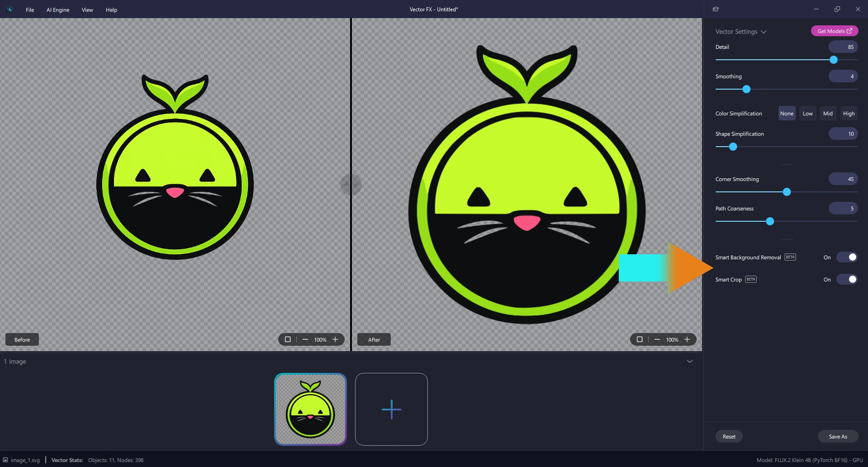The width and height of the screenshot is (868, 467).
Task: Expand the Vector Settings dropdown
Action: point(740,32)
